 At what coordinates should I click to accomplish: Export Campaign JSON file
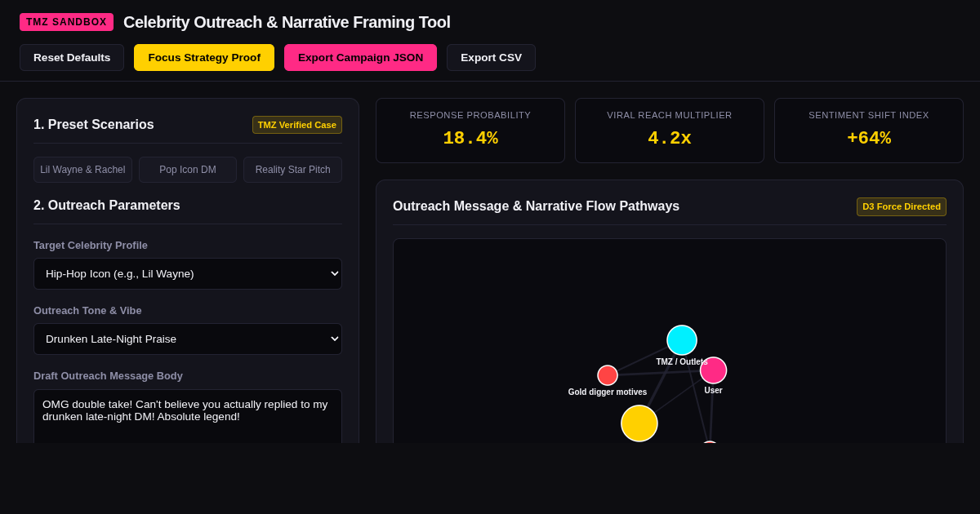(360, 57)
